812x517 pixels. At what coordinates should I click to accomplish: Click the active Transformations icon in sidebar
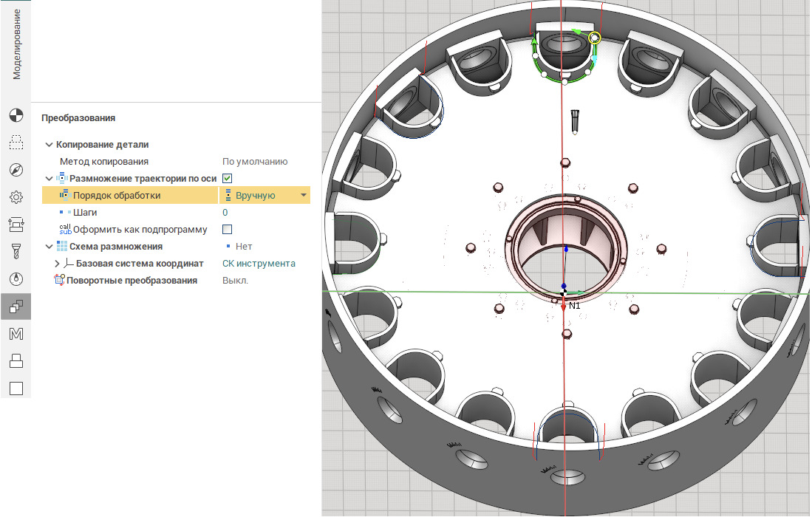tap(16, 306)
